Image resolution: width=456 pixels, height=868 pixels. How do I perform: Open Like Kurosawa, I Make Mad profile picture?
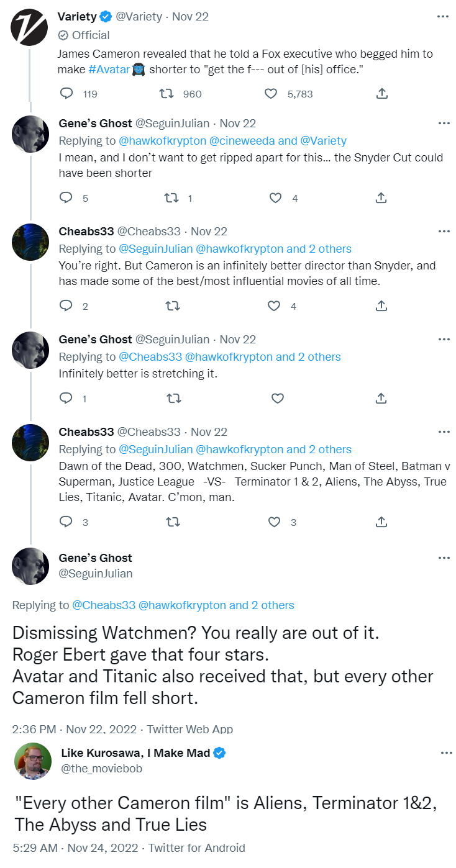click(33, 761)
